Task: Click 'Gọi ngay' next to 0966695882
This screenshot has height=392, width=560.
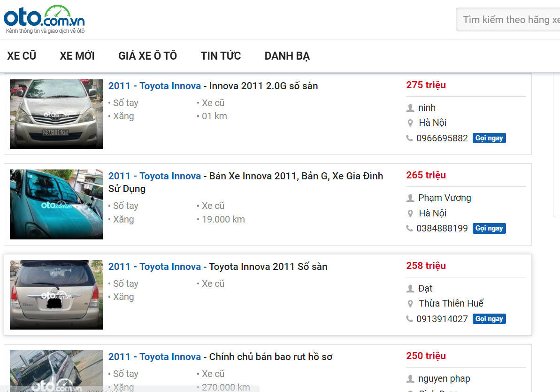Action: 489,138
